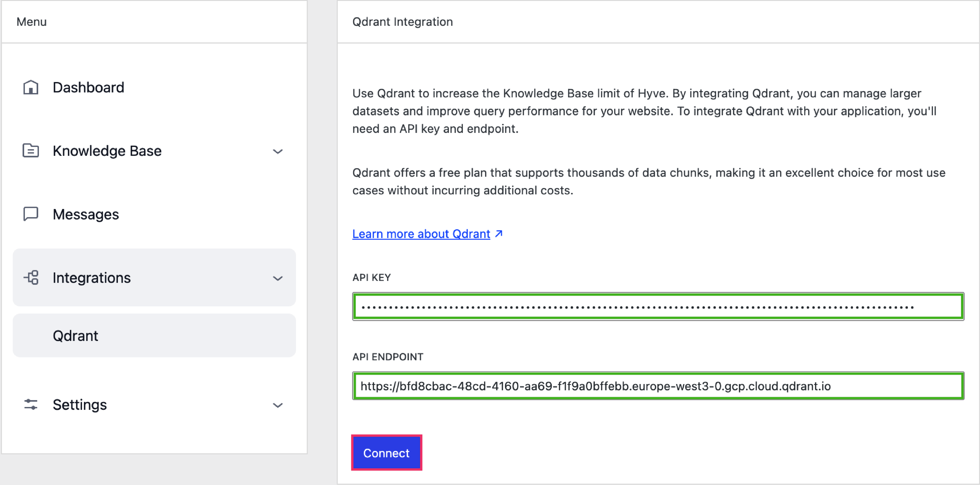The height and width of the screenshot is (485, 980).
Task: Select the Knowledge Base menu label
Action: click(x=107, y=151)
